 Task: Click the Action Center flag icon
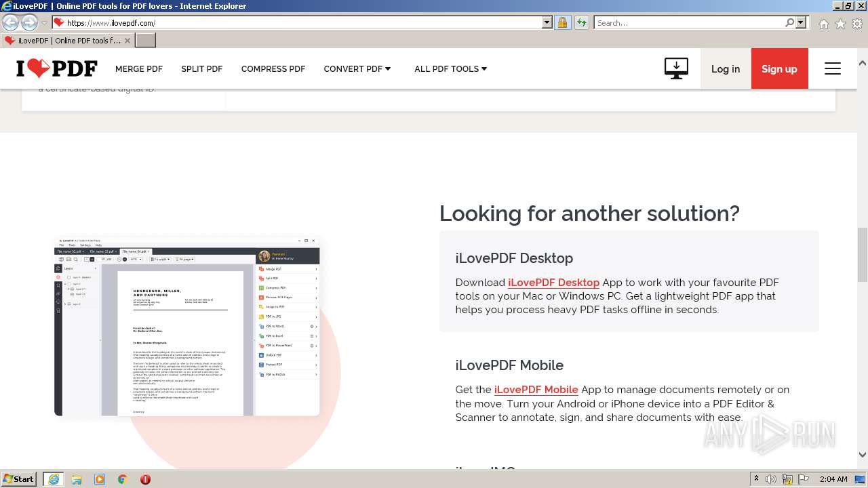click(803, 479)
